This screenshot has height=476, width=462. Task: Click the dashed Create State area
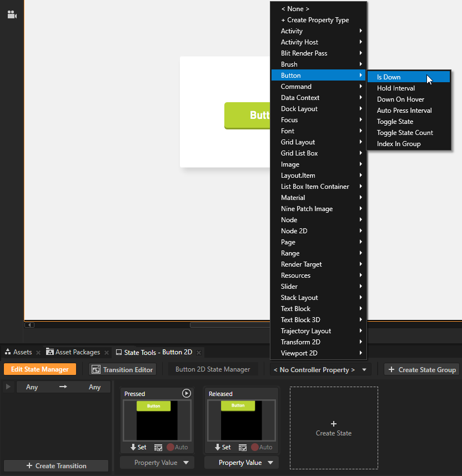[333, 428]
